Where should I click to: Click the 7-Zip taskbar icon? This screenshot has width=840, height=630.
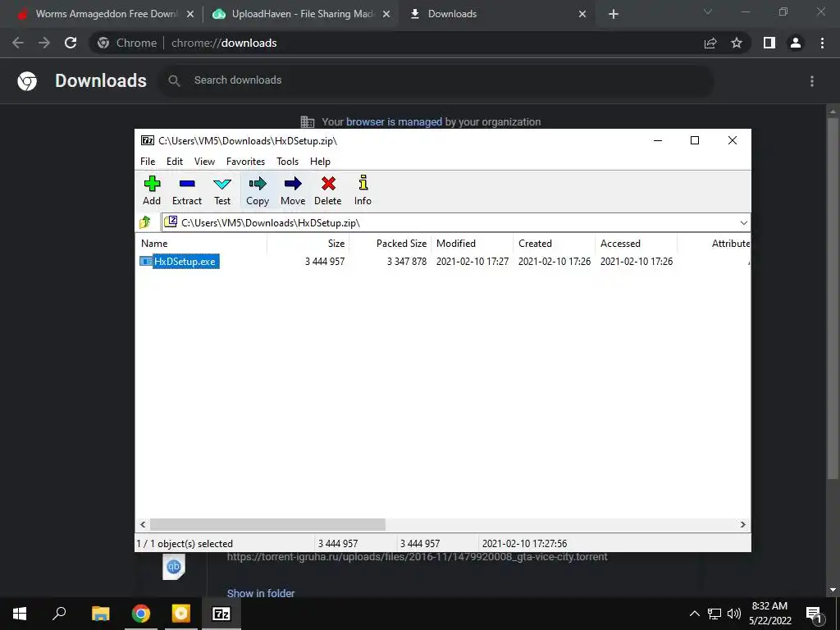(x=221, y=614)
